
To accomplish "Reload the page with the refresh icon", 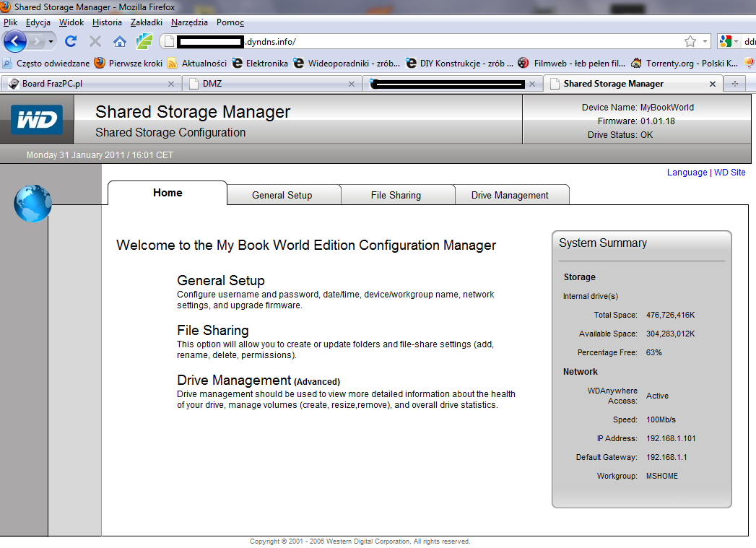I will (x=71, y=41).
